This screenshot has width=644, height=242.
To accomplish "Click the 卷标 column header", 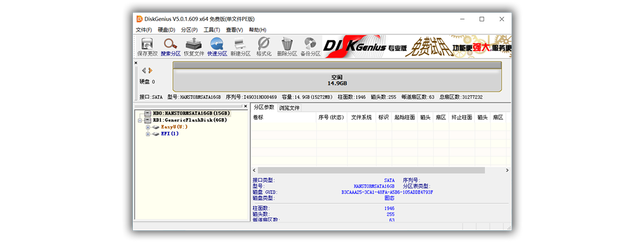I will pos(283,117).
